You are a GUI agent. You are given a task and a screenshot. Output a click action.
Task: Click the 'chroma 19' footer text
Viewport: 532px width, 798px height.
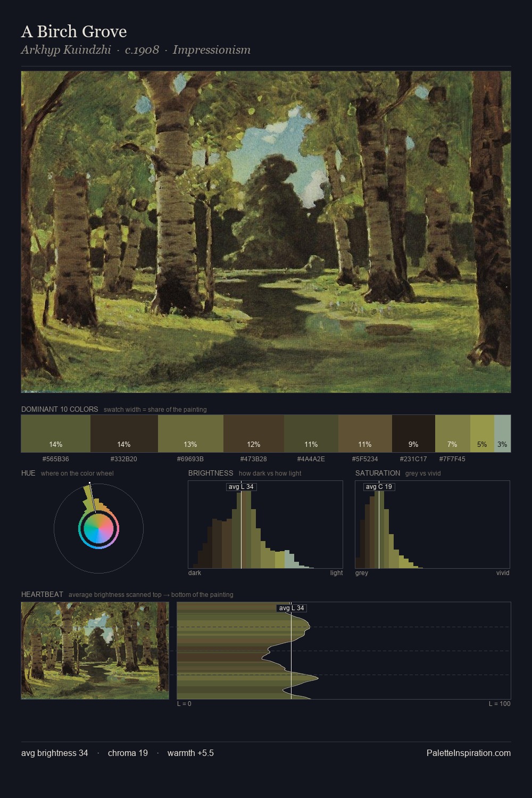point(128,753)
